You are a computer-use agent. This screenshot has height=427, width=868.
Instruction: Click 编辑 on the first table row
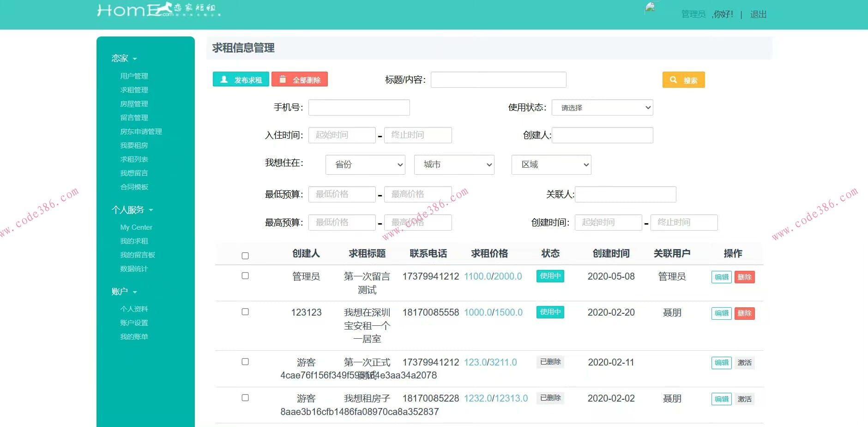click(721, 277)
